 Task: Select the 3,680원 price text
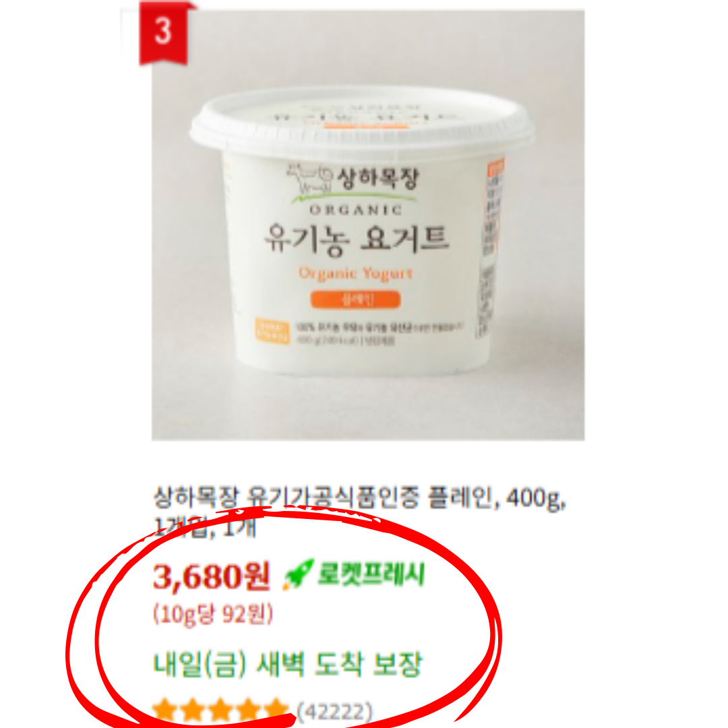(211, 576)
